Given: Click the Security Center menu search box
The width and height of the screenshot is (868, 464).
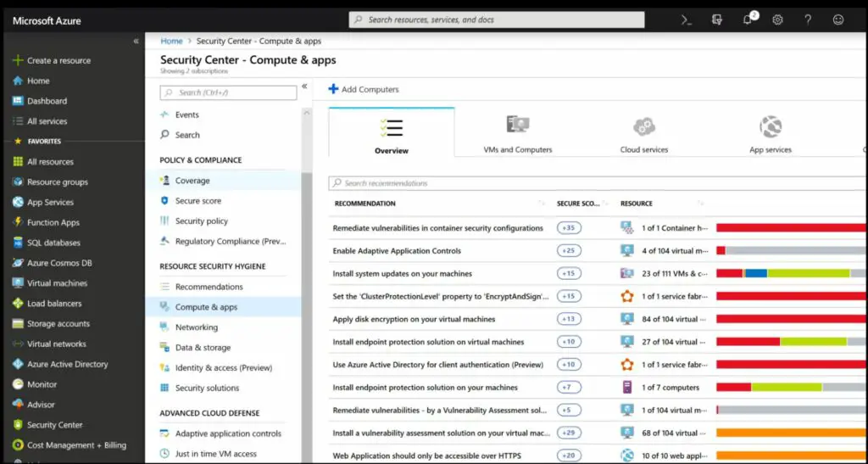Looking at the screenshot, I should coord(228,92).
